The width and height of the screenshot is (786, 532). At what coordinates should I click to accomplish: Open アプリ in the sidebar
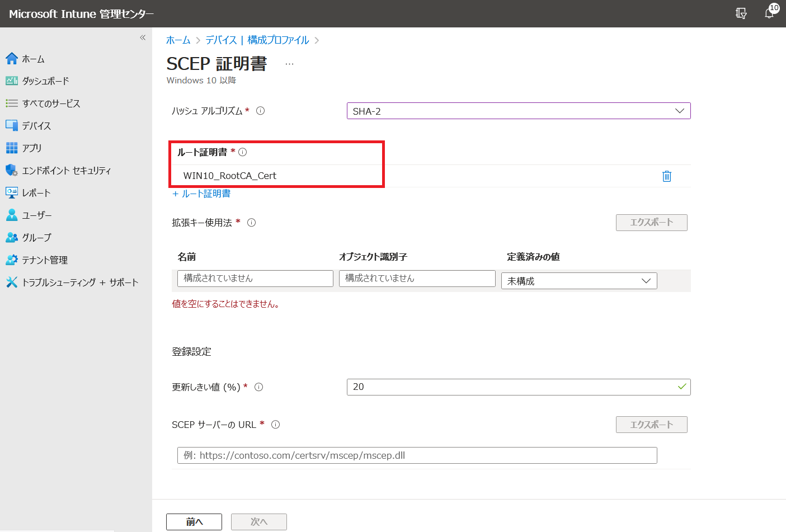[x=32, y=148]
